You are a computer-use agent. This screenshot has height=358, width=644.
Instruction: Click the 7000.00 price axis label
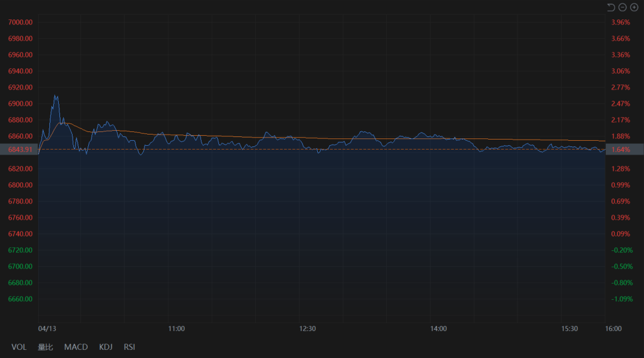[20, 23]
